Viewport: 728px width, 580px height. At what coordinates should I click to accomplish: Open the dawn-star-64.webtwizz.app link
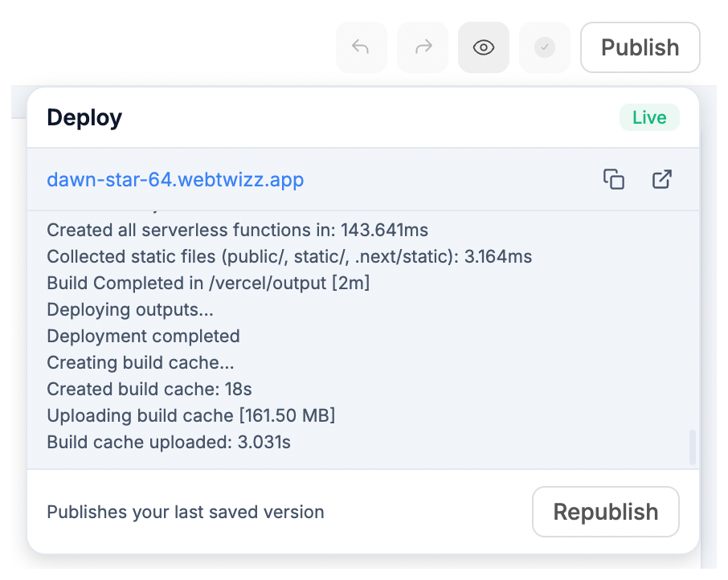tap(175, 179)
